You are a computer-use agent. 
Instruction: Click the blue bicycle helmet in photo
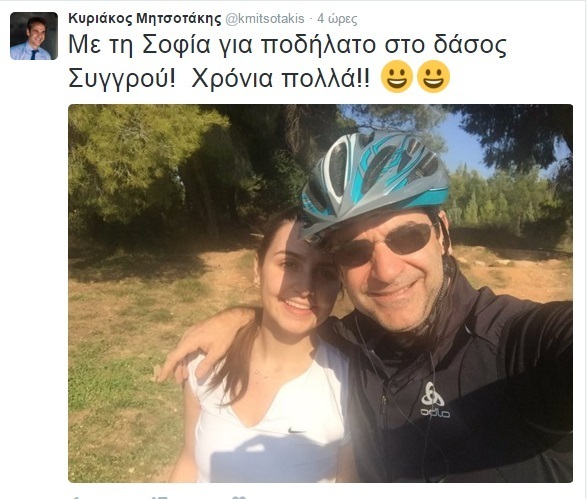pyautogui.click(x=374, y=182)
